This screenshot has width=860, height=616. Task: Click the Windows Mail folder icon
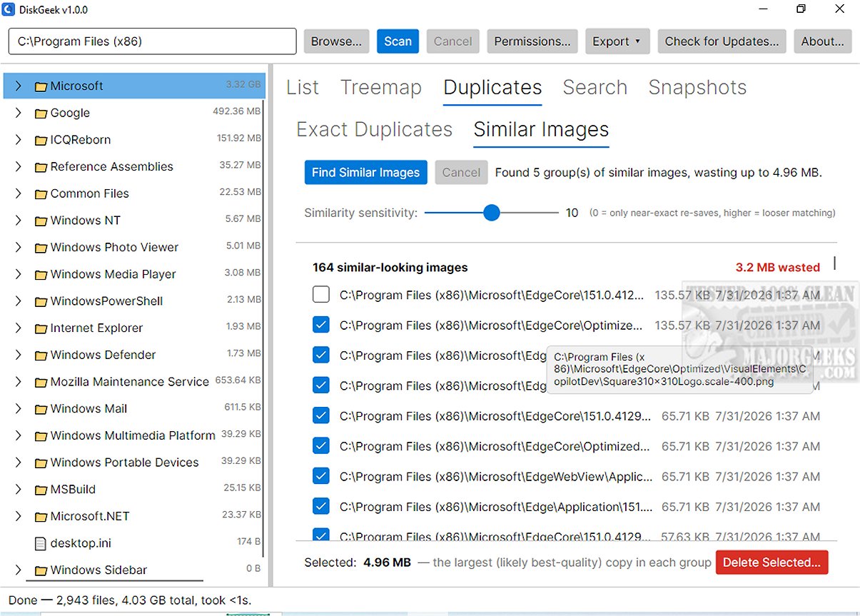[41, 409]
